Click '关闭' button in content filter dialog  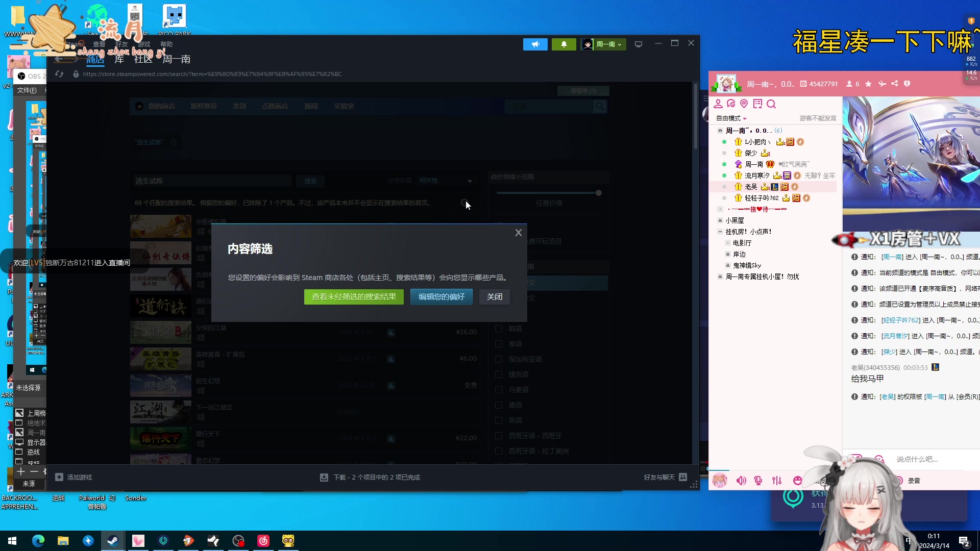(x=495, y=297)
